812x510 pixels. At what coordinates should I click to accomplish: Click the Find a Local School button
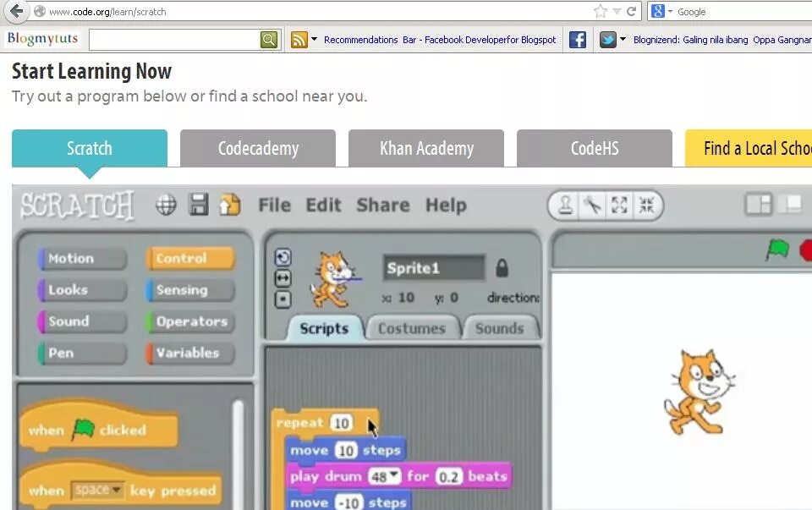click(x=749, y=149)
